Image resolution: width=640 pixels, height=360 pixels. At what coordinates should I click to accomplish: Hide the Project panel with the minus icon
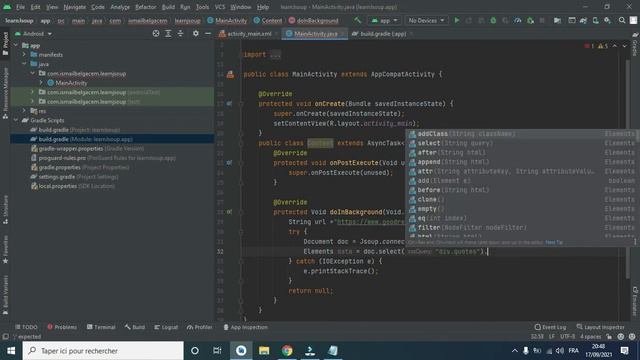pos(208,33)
